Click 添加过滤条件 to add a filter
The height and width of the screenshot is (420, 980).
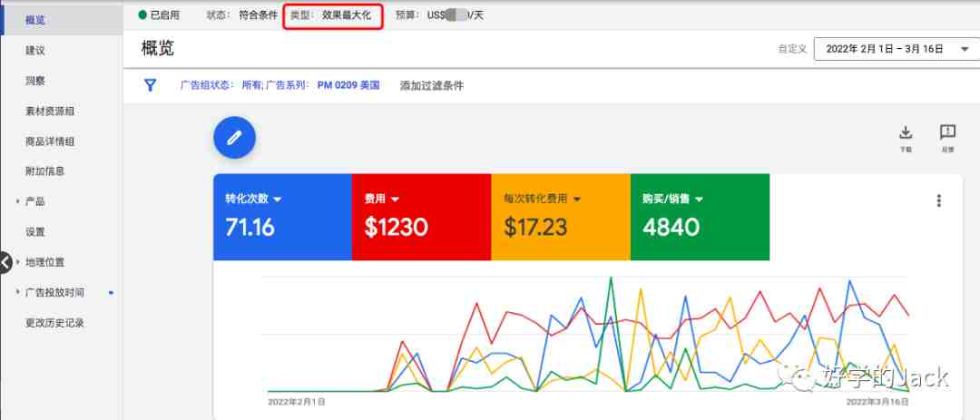pyautogui.click(x=431, y=85)
